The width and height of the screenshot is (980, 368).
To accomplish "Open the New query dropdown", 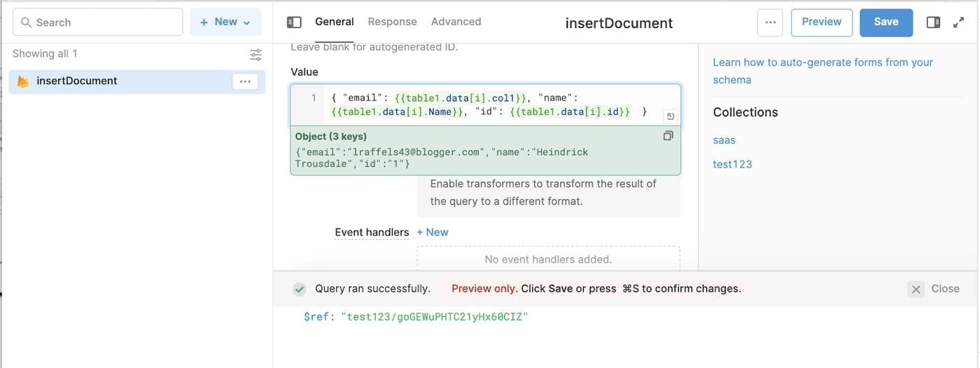I will coord(225,22).
